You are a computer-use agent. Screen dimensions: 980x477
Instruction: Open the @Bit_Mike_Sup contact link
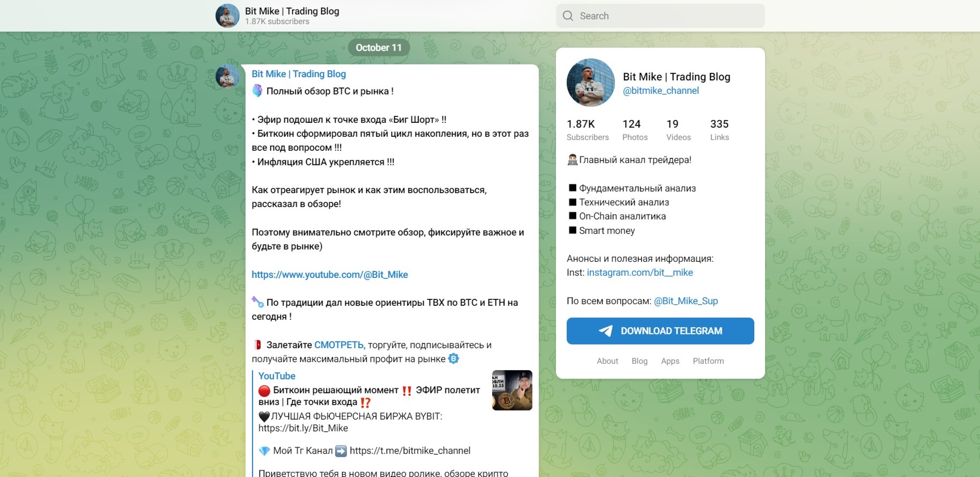686,301
